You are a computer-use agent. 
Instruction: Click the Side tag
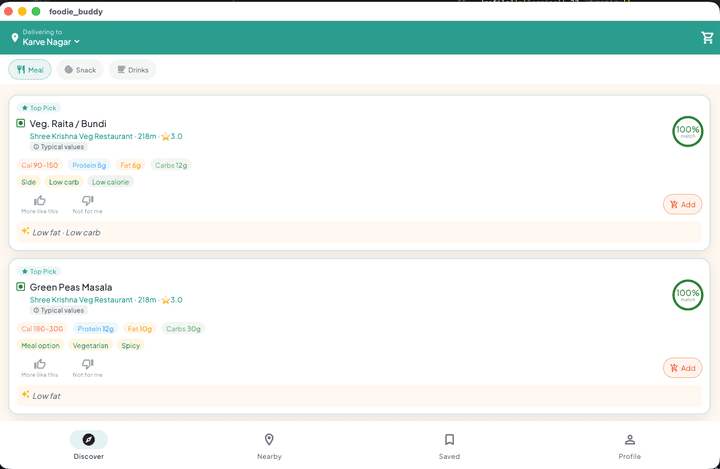coord(28,182)
